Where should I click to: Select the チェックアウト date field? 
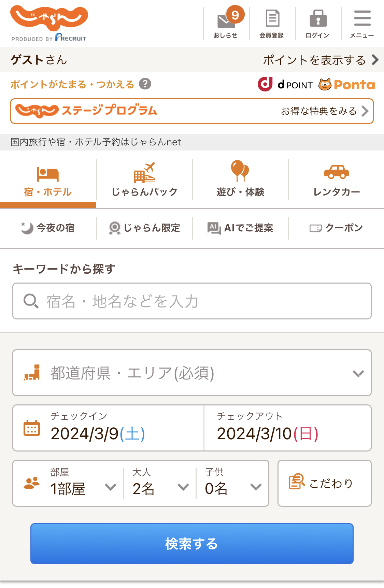[x=287, y=428]
